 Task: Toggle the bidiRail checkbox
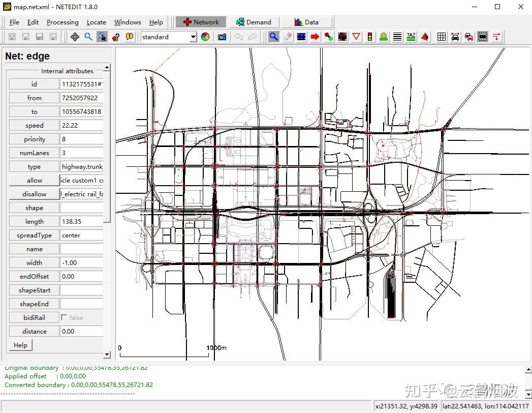point(64,317)
